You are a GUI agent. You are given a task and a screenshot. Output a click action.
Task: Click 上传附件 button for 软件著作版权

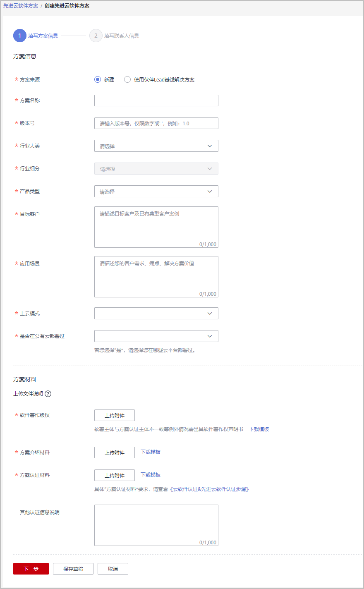[x=115, y=415]
